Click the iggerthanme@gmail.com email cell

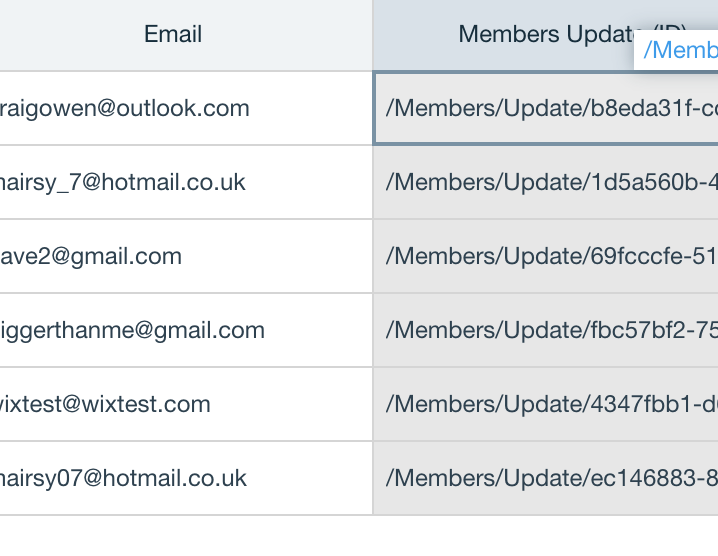pos(186,330)
